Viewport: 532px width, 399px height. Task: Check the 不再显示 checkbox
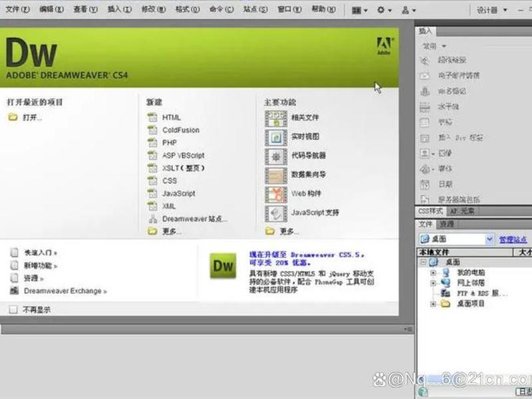(13, 309)
